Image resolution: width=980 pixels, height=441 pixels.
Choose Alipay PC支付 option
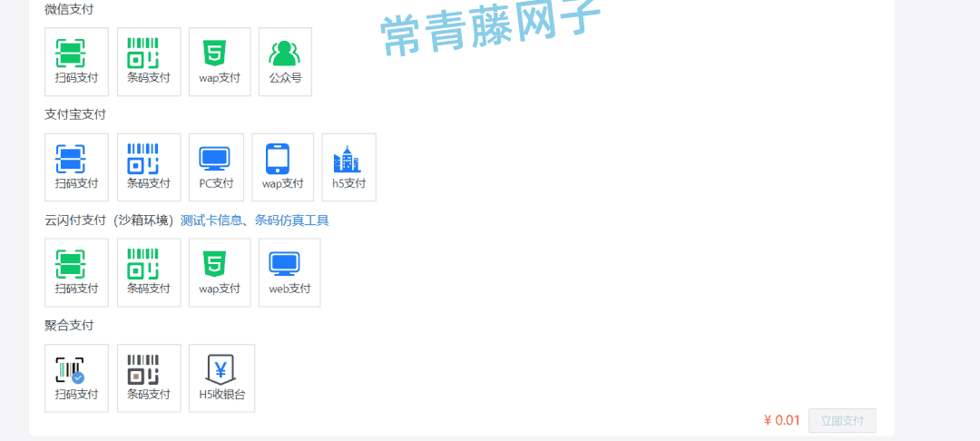pos(216,167)
